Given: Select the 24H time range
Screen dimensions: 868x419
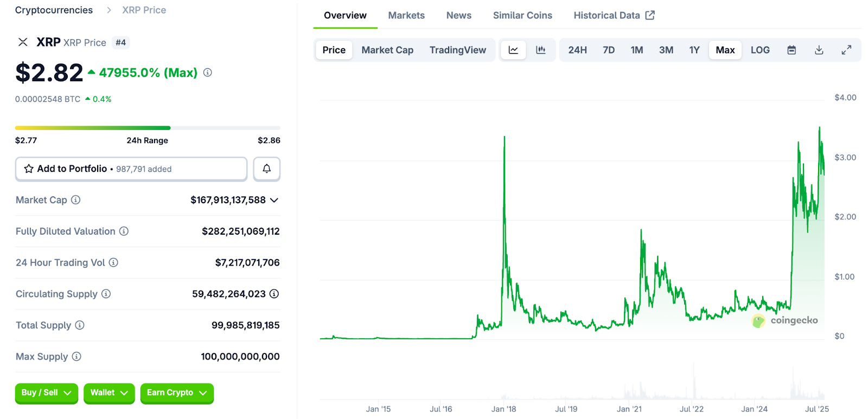Looking at the screenshot, I should pos(577,50).
